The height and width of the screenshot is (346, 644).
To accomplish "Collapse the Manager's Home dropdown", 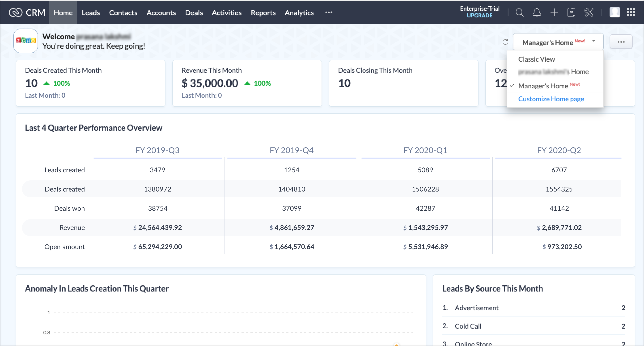I will (x=558, y=42).
